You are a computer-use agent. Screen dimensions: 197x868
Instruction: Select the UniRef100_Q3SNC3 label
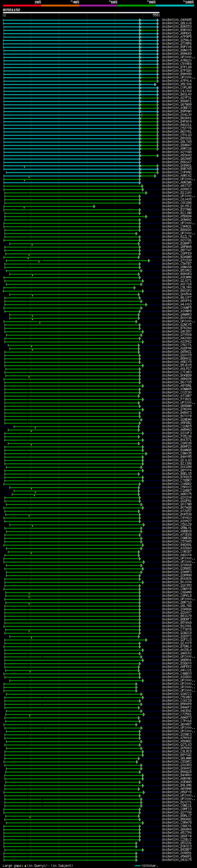click(177, 734)
